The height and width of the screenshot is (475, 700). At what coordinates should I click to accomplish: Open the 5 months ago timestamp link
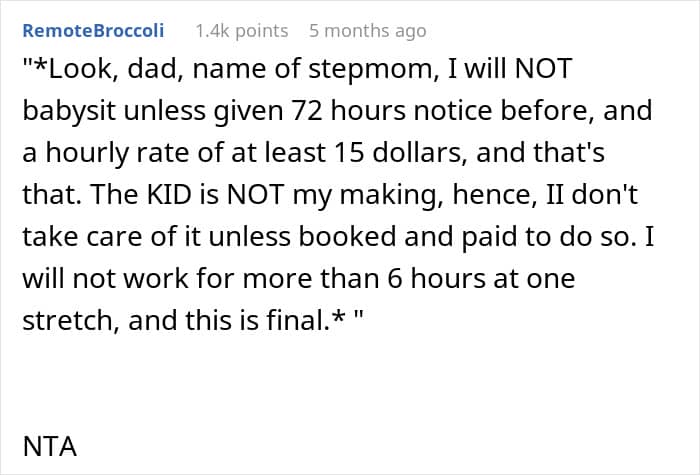367,31
